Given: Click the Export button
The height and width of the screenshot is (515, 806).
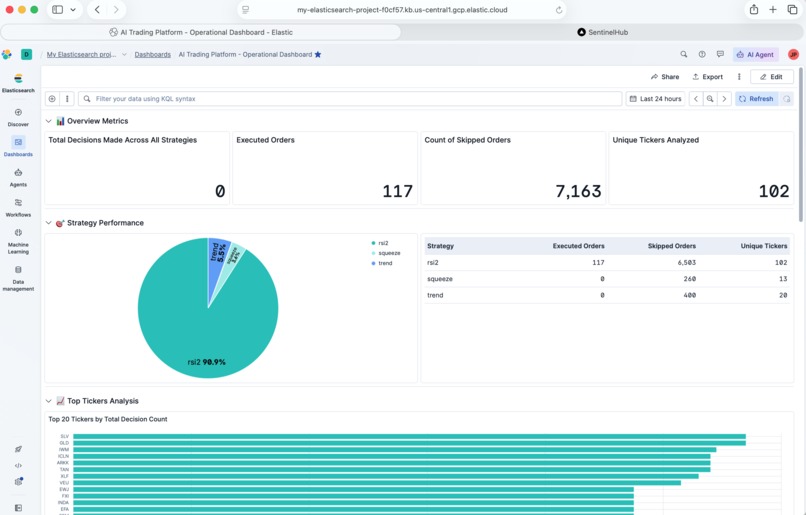Looking at the screenshot, I should pyautogui.click(x=707, y=77).
